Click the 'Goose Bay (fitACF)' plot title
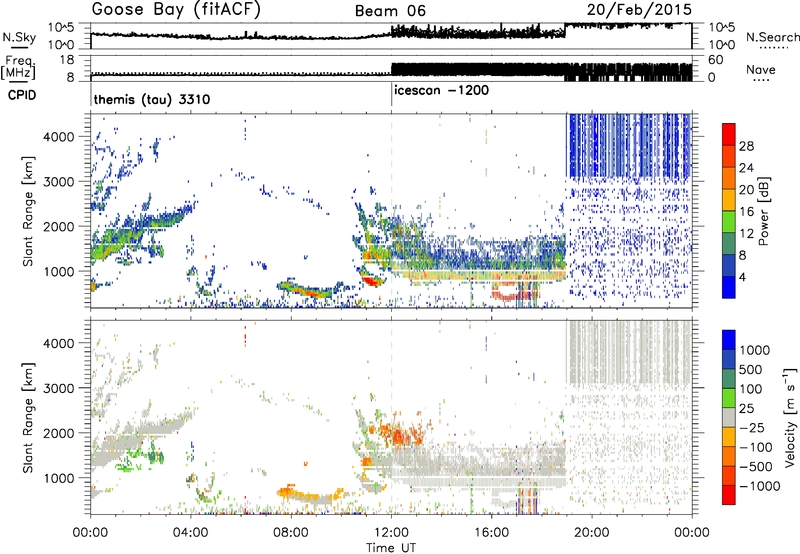This screenshot has width=800, height=554. pyautogui.click(x=176, y=10)
